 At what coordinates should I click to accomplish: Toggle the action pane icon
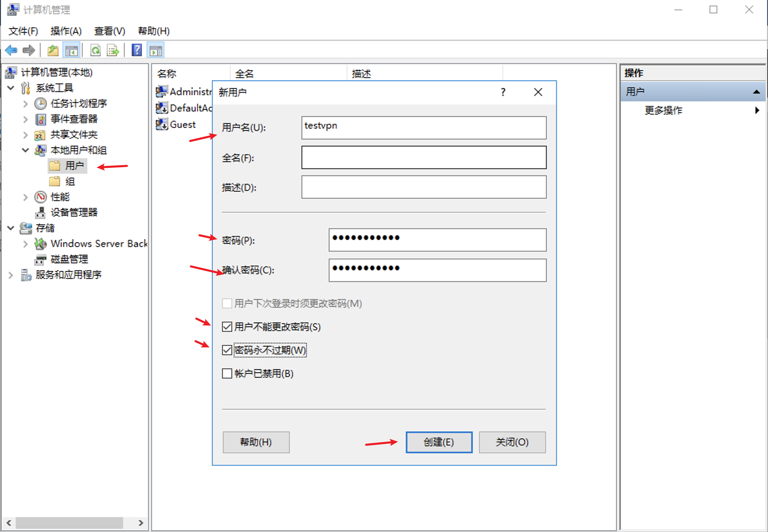156,51
